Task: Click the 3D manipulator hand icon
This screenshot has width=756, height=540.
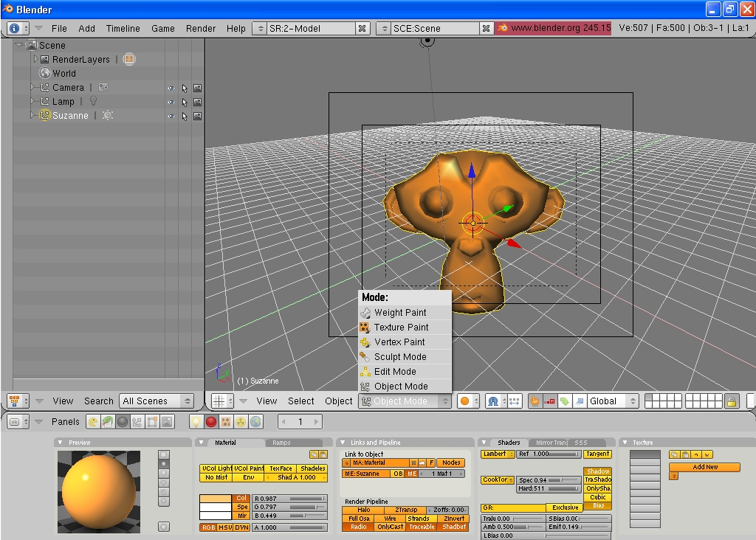Action: point(535,401)
